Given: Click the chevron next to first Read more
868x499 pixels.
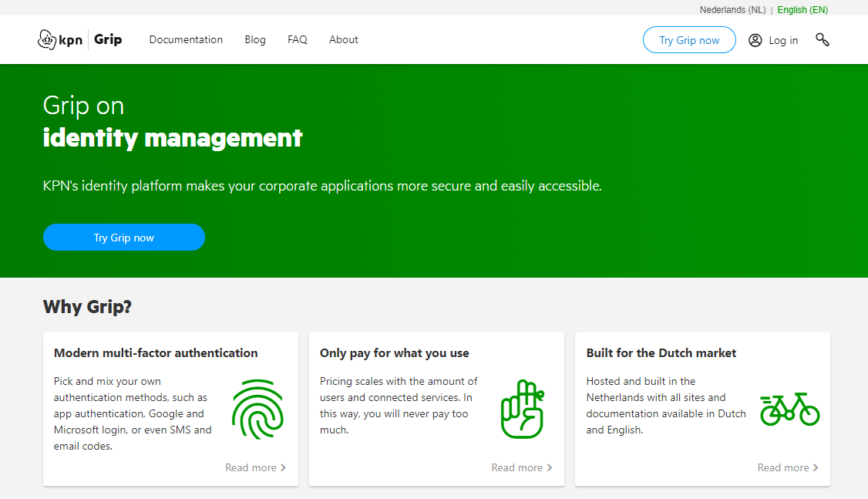Looking at the screenshot, I should click(x=283, y=467).
